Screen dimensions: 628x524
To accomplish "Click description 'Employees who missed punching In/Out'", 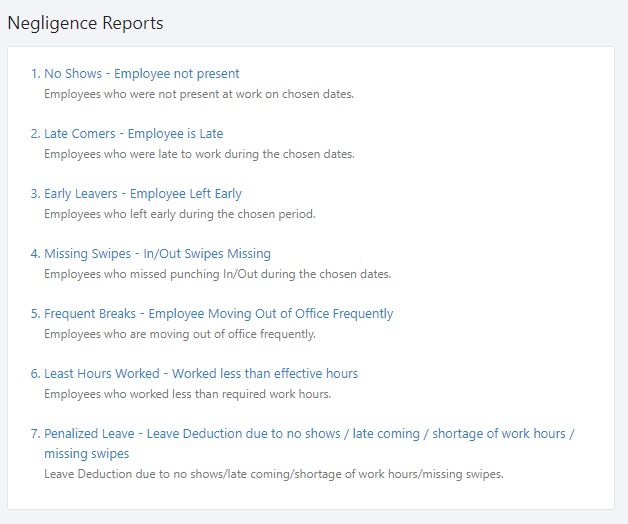I will 217,274.
